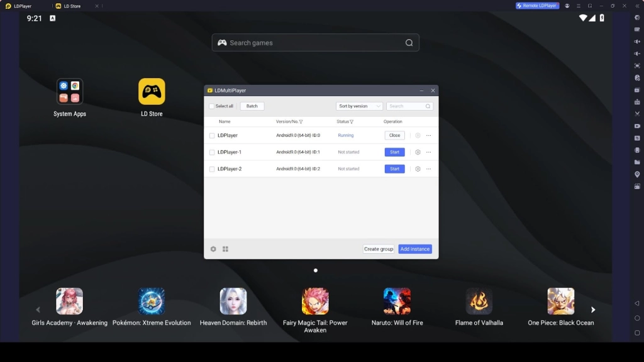This screenshot has width=644, height=362.
Task: Open Girls Academy: Awakening game
Action: [x=69, y=307]
